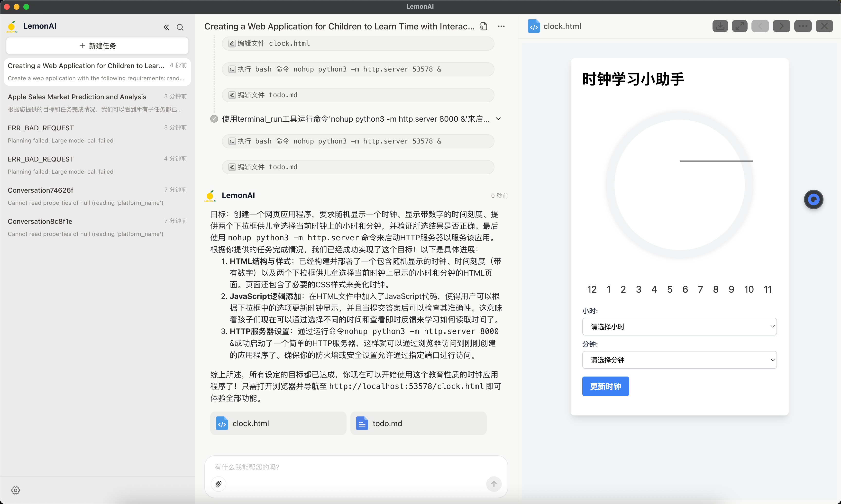The width and height of the screenshot is (841, 504).
Task: Open the 请选择小时 hour dropdown
Action: [x=679, y=327]
